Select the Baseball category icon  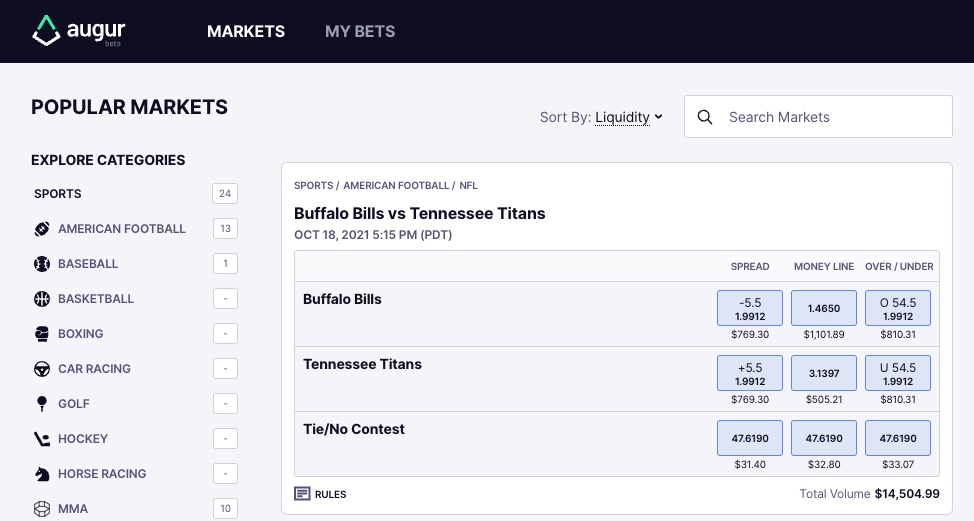pos(42,264)
